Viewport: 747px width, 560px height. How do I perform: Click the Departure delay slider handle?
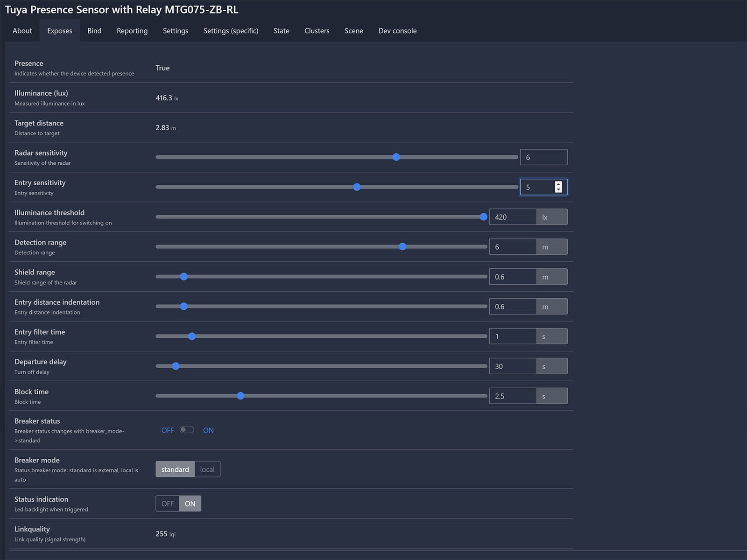[176, 366]
